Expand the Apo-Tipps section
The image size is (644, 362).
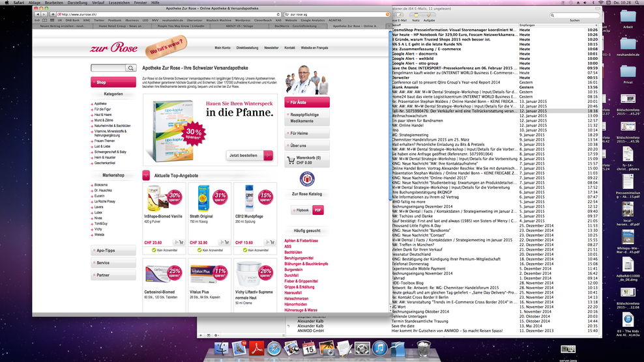113,251
